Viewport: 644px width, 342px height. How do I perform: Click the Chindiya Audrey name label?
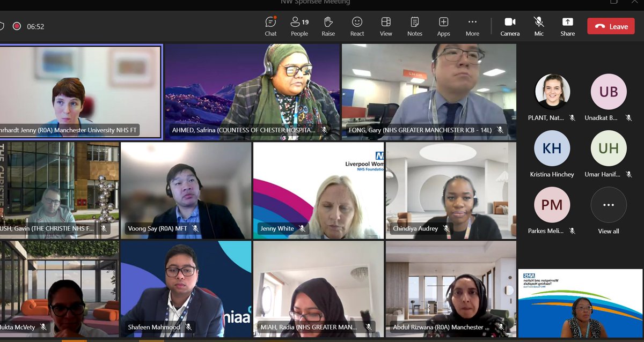tap(415, 228)
